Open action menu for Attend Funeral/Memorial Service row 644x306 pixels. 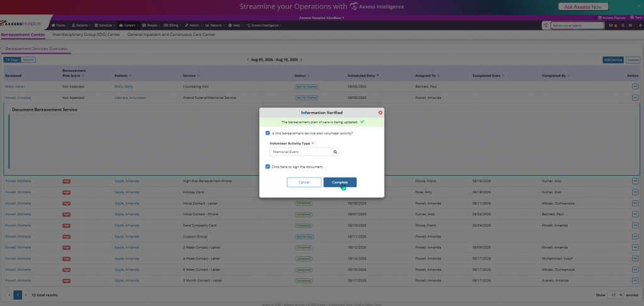635,98
